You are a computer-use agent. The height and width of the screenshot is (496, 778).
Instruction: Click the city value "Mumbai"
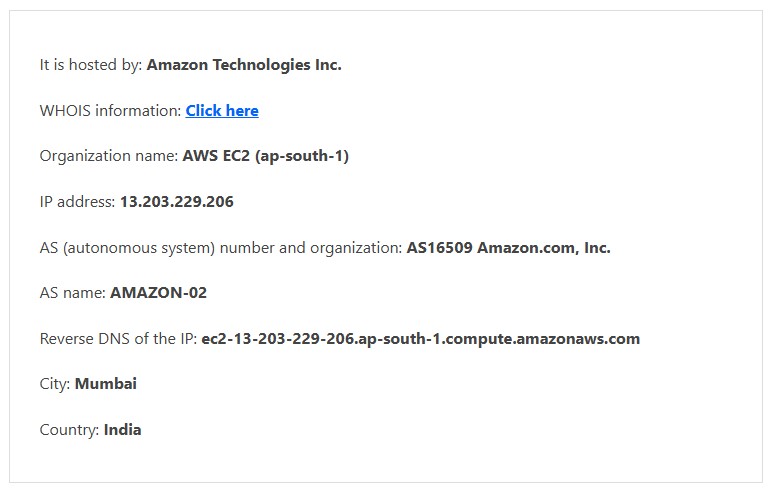[x=106, y=384]
